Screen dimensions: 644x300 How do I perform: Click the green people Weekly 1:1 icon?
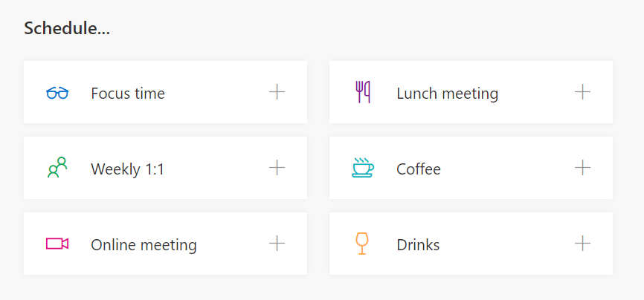[57, 167]
